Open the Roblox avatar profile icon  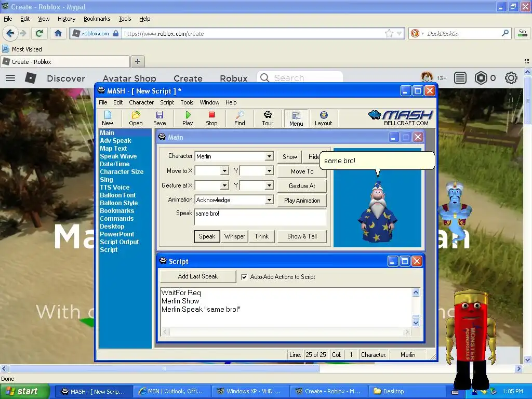(427, 78)
